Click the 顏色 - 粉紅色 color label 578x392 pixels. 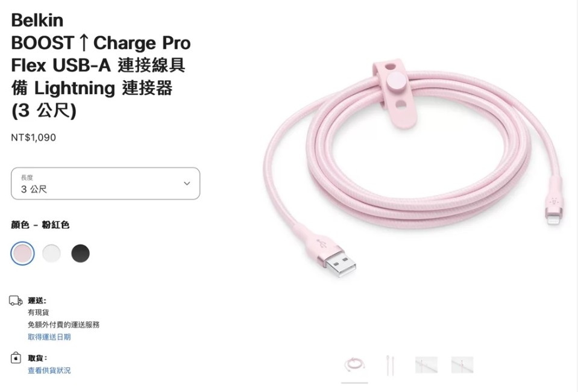(40, 225)
